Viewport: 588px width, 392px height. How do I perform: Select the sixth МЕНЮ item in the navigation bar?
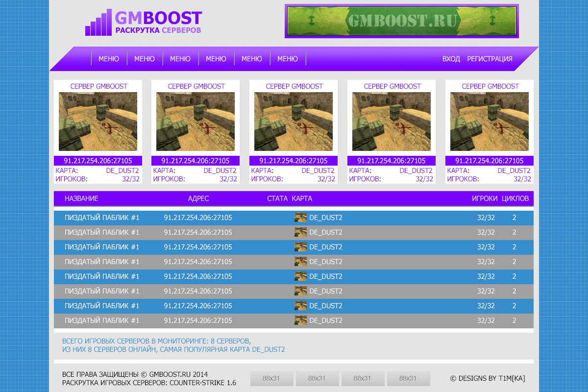click(x=288, y=59)
